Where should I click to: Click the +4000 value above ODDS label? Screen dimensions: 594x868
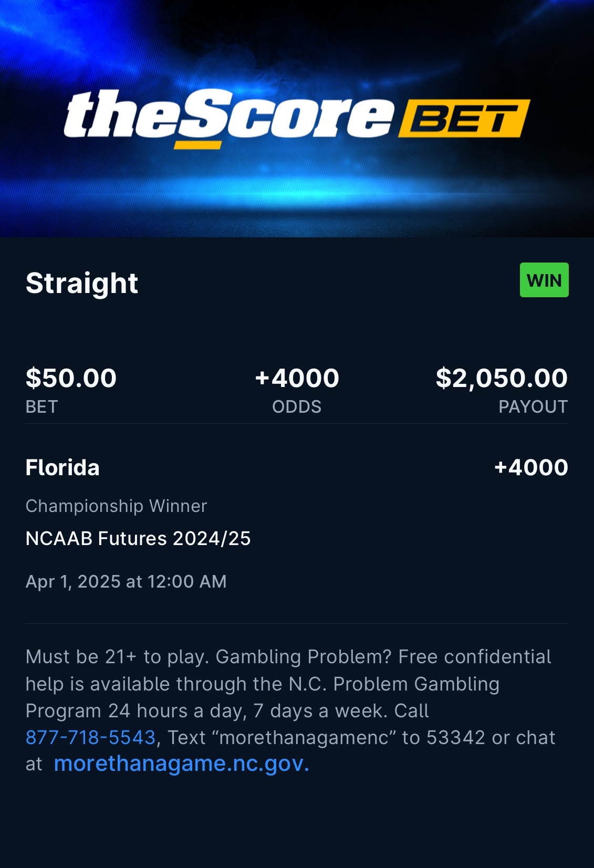[x=297, y=378]
